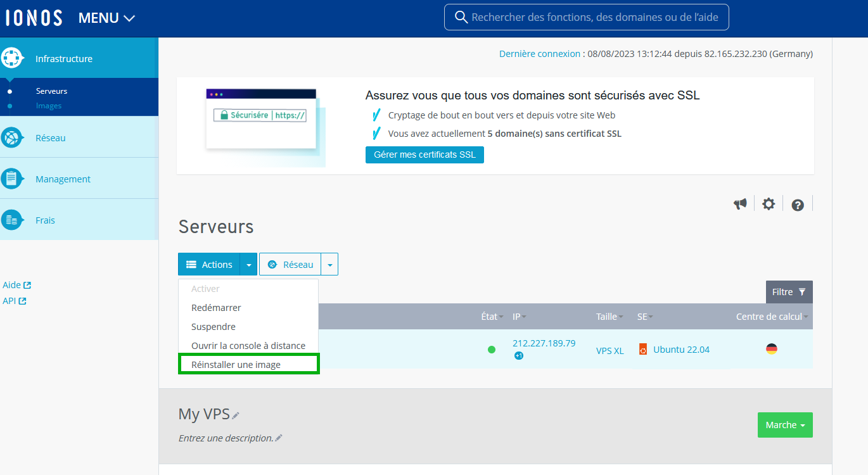Select Images in the sidebar
The width and height of the screenshot is (868, 475).
click(49, 106)
